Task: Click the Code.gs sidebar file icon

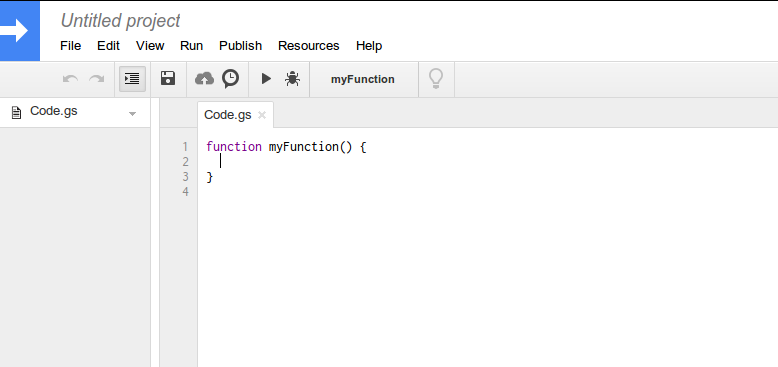Action: coord(17,113)
